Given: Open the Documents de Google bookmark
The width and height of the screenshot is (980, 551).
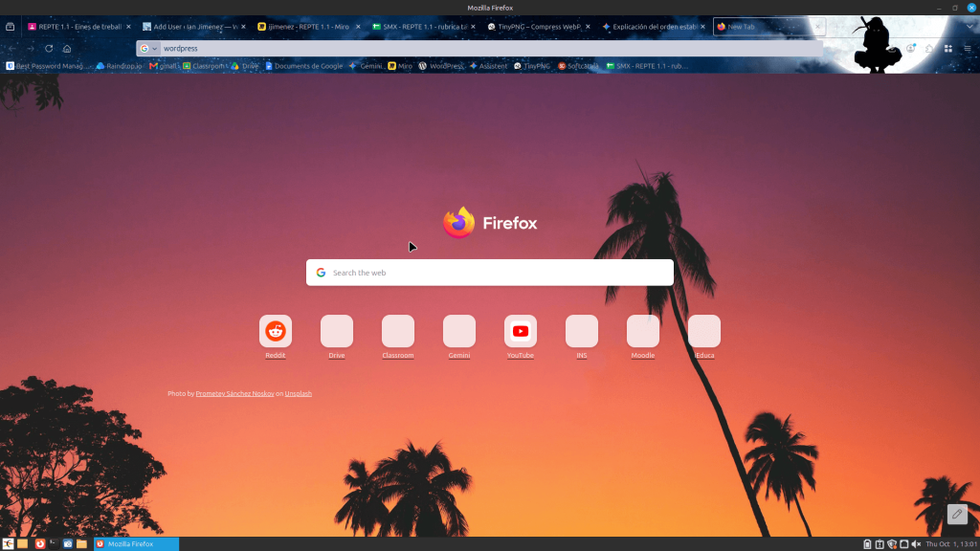Looking at the screenshot, I should pos(303,66).
